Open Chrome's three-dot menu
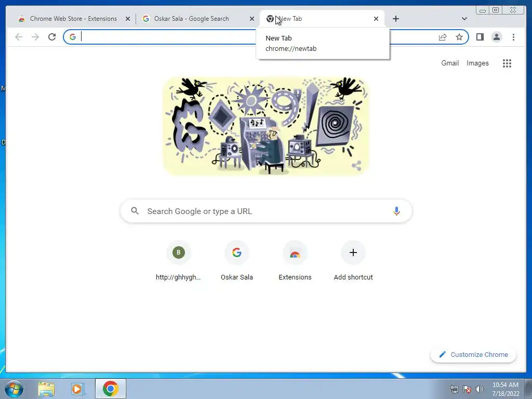Image resolution: width=532 pixels, height=399 pixels. click(513, 37)
